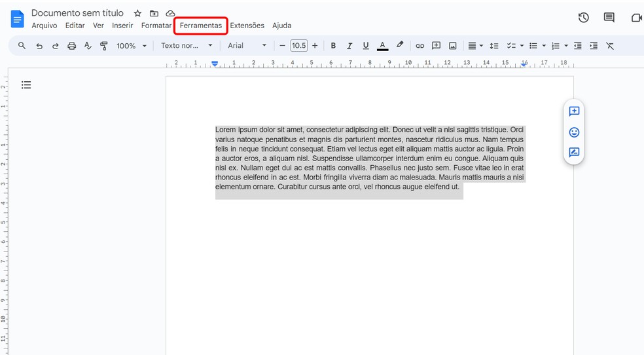
Task: Redo the last action
Action: pos(55,46)
